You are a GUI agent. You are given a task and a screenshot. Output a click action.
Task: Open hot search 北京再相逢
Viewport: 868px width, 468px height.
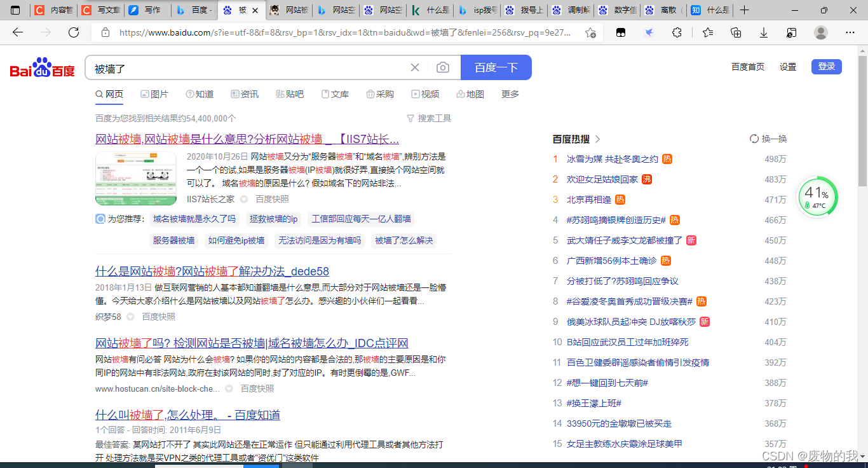tap(589, 200)
